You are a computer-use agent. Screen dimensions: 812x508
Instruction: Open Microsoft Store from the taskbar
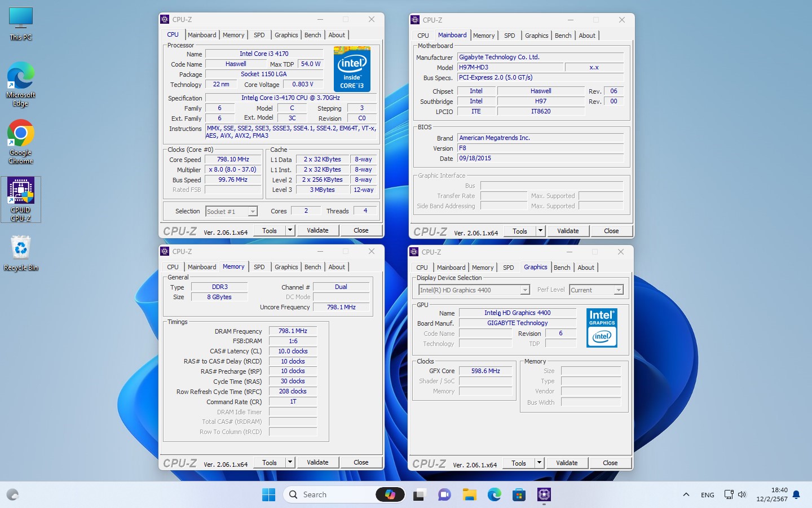[519, 495]
